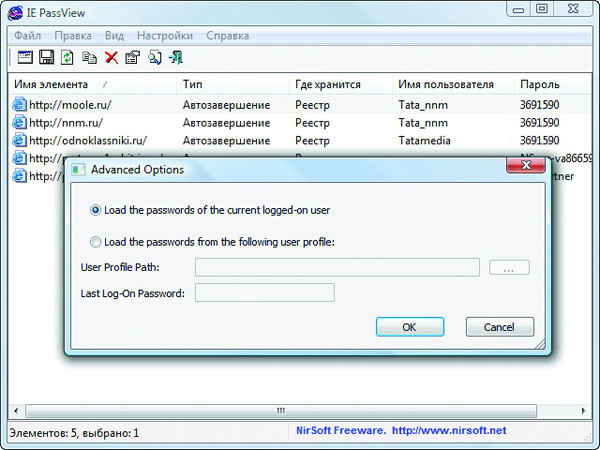
Task: Click the Save floppy disk toolbar icon
Action: pyautogui.click(x=46, y=57)
